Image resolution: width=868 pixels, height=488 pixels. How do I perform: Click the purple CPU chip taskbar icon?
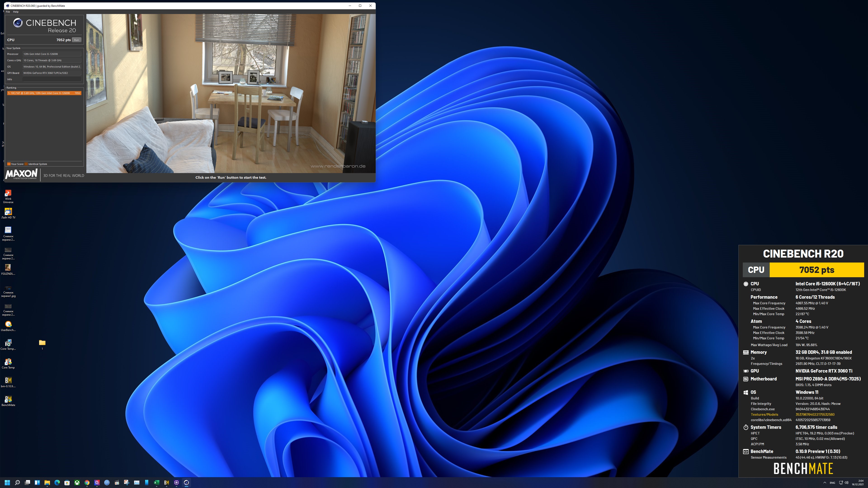[x=177, y=483]
